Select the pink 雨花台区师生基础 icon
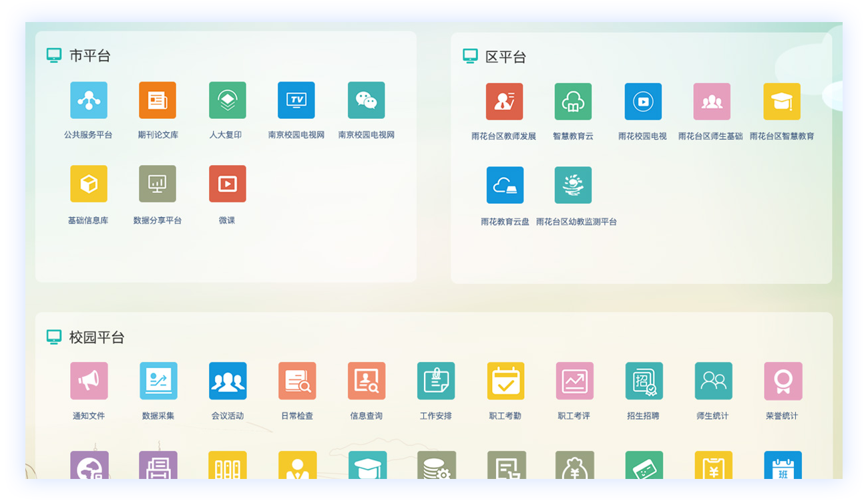 (x=712, y=102)
